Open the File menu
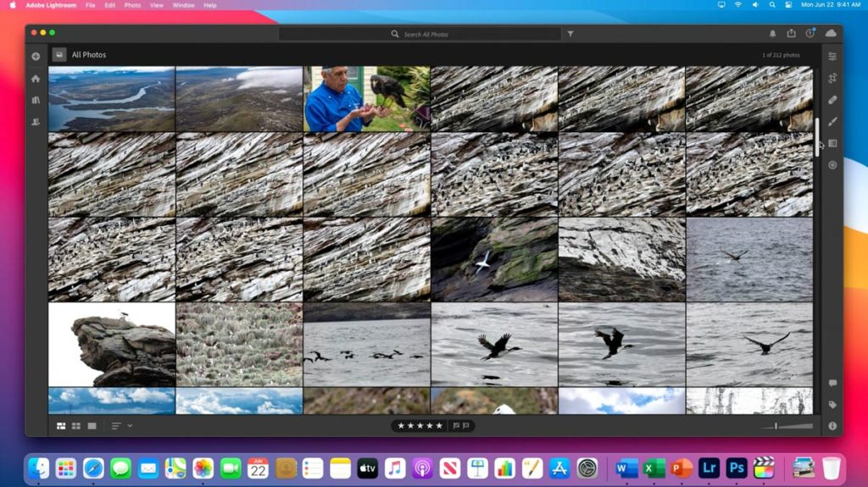Image resolution: width=868 pixels, height=487 pixels. click(90, 5)
